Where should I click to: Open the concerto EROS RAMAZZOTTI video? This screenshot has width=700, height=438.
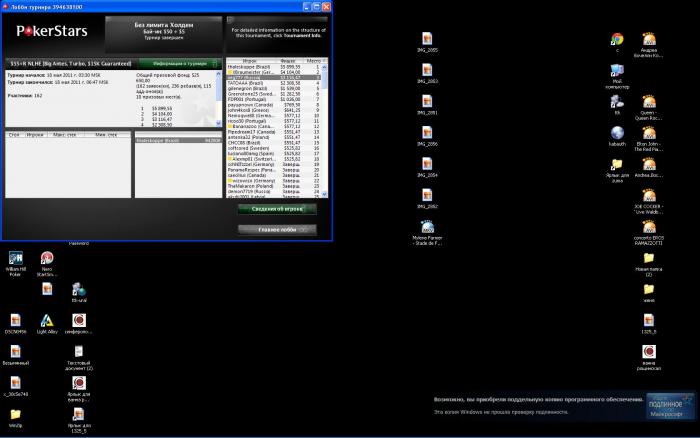tap(649, 227)
